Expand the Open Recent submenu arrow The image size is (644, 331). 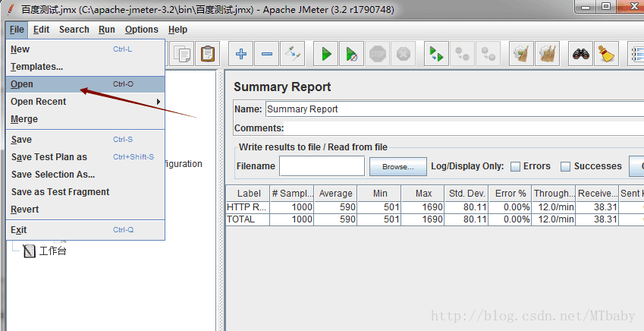(159, 102)
